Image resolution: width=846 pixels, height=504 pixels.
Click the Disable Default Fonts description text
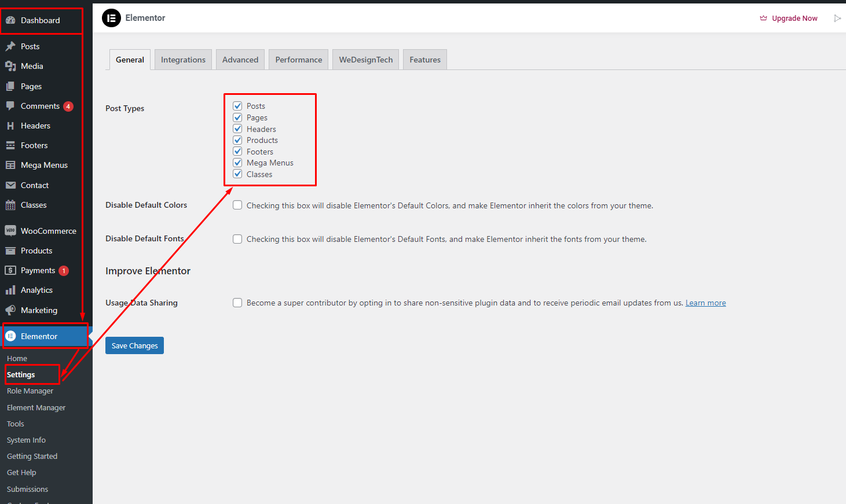pyautogui.click(x=446, y=239)
